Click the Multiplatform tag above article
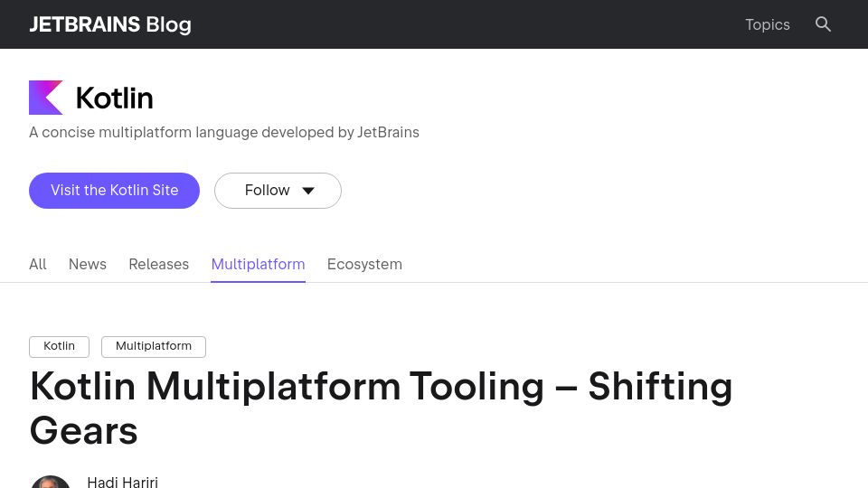Screen dimensions: 868x488 (154, 346)
